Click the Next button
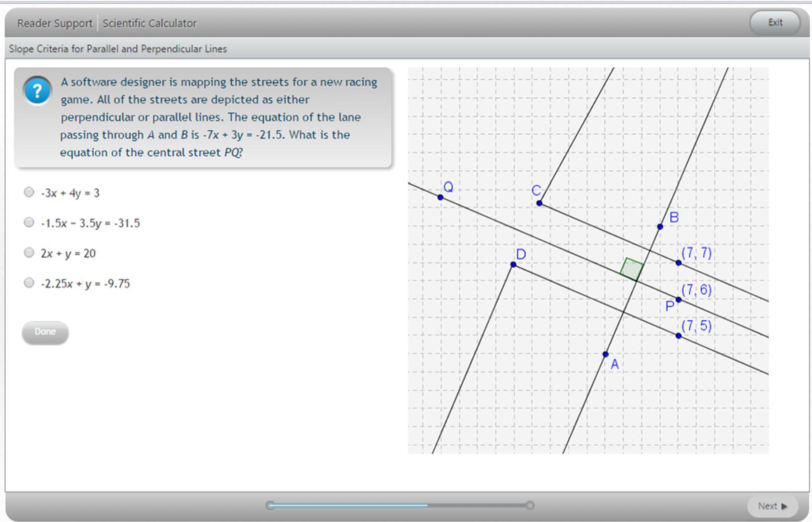This screenshot has width=812, height=522. coord(773,506)
